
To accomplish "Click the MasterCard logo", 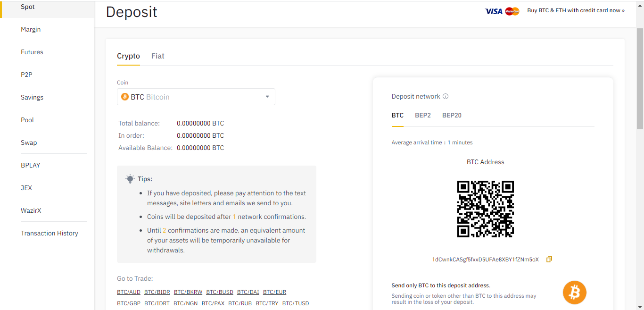I will [x=512, y=11].
